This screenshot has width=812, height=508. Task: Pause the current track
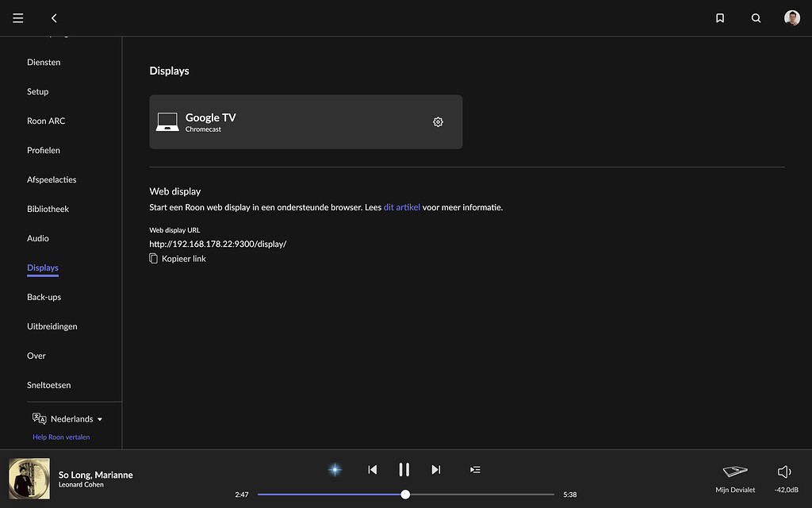click(x=404, y=470)
